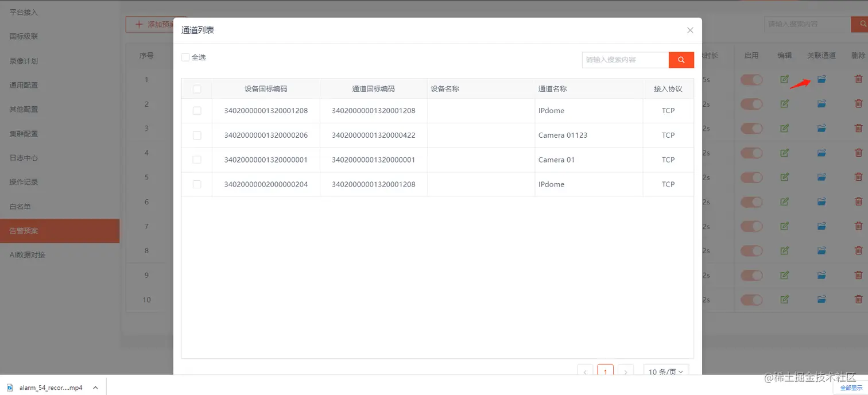Click the 设备国标编码 column header
Viewport: 868px width, 395px height.
pos(266,89)
